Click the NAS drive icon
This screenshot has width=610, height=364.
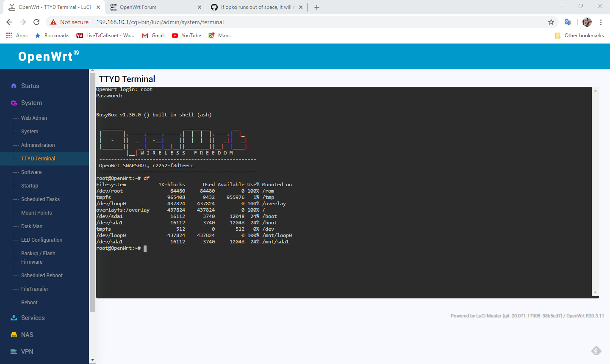pos(14,335)
